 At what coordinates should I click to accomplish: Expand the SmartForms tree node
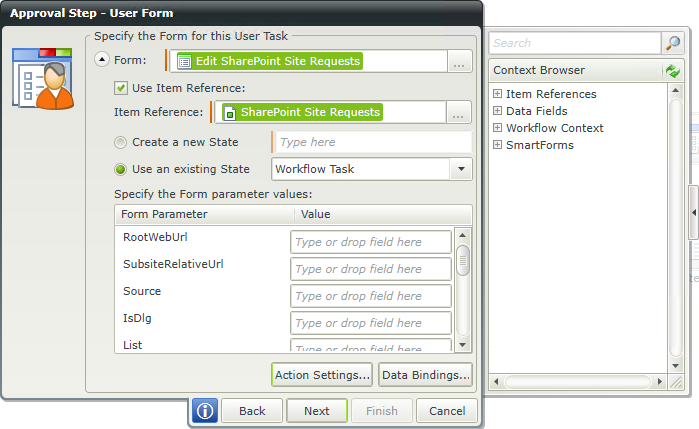(x=497, y=145)
